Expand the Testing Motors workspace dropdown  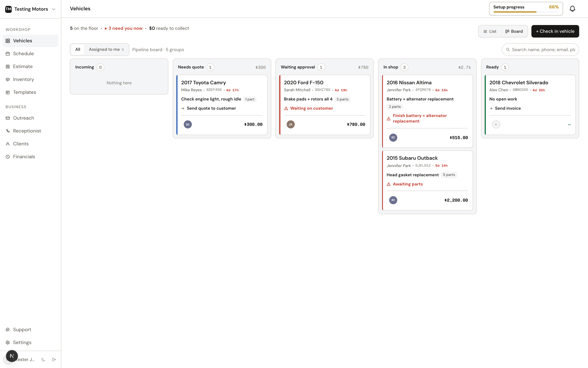(54, 9)
